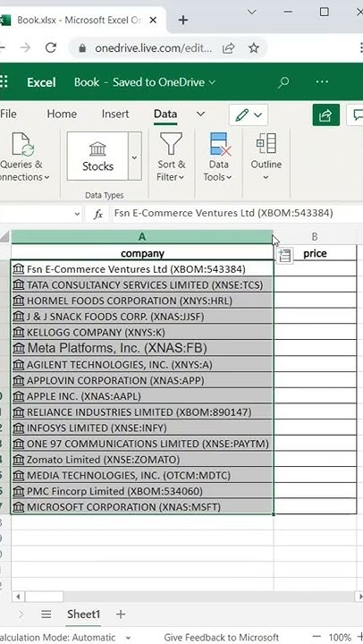This screenshot has height=644, width=363.
Task: Open the Data Tools menu
Action: pyautogui.click(x=218, y=157)
